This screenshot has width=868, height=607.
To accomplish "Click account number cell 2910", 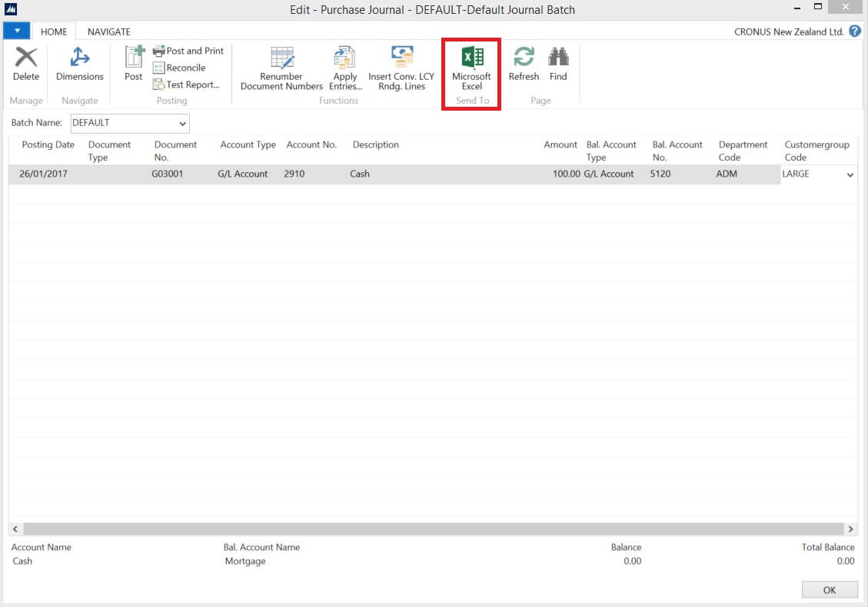I will click(294, 174).
